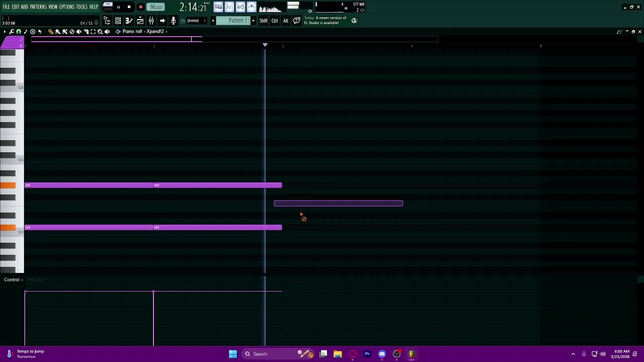Open Premiere Pro from taskbar

(x=367, y=354)
